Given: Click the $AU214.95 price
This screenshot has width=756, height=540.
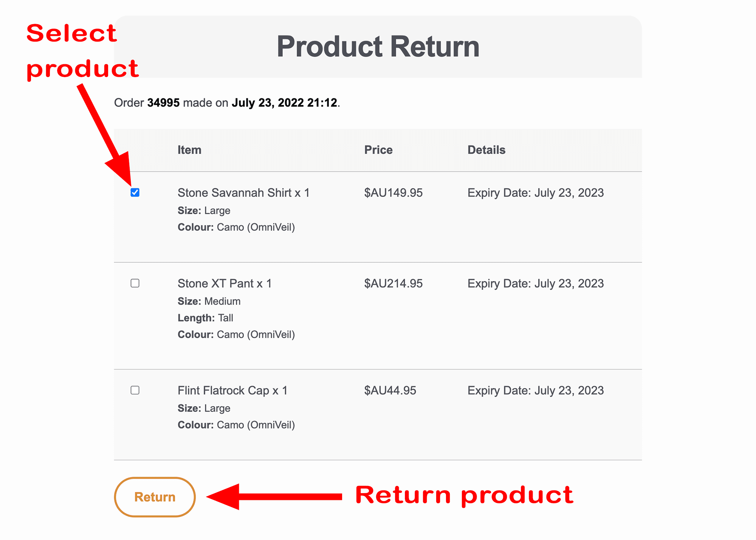Looking at the screenshot, I should point(393,283).
